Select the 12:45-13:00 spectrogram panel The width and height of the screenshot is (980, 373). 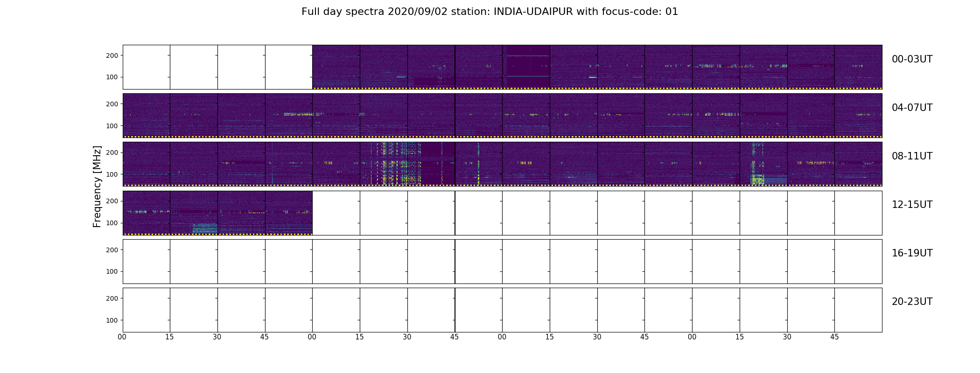(x=288, y=212)
